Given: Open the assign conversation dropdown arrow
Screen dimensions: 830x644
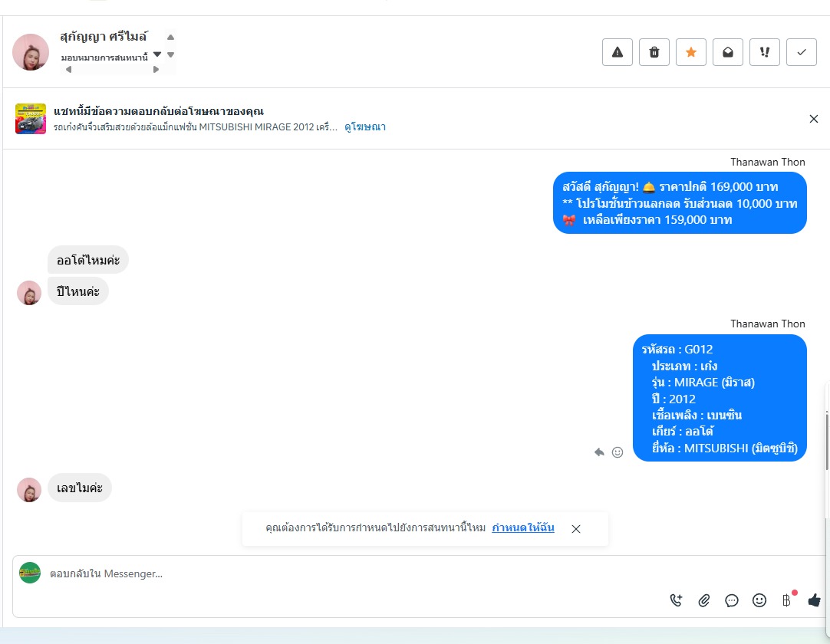Looking at the screenshot, I should point(157,54).
